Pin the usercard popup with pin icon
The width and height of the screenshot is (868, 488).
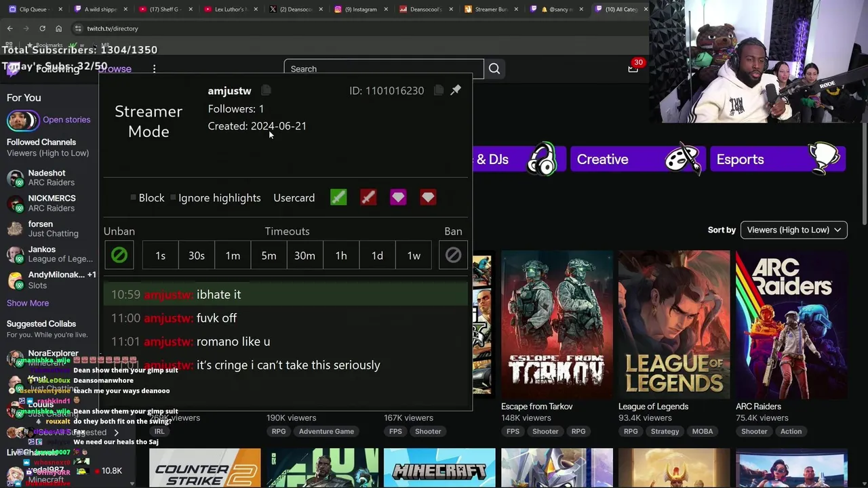[456, 90]
